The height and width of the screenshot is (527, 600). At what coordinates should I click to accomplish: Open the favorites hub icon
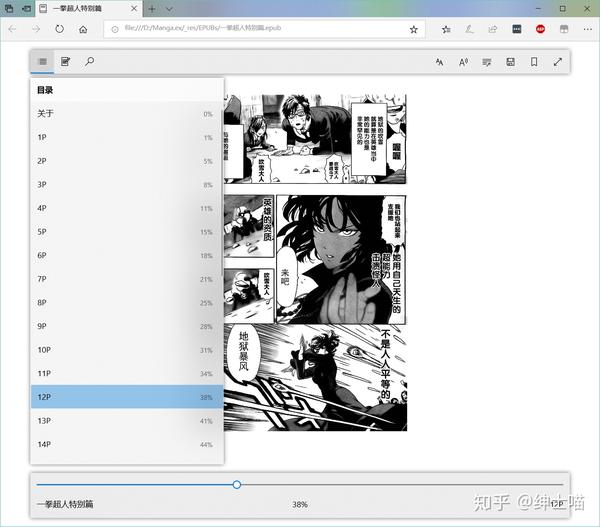[x=446, y=29]
